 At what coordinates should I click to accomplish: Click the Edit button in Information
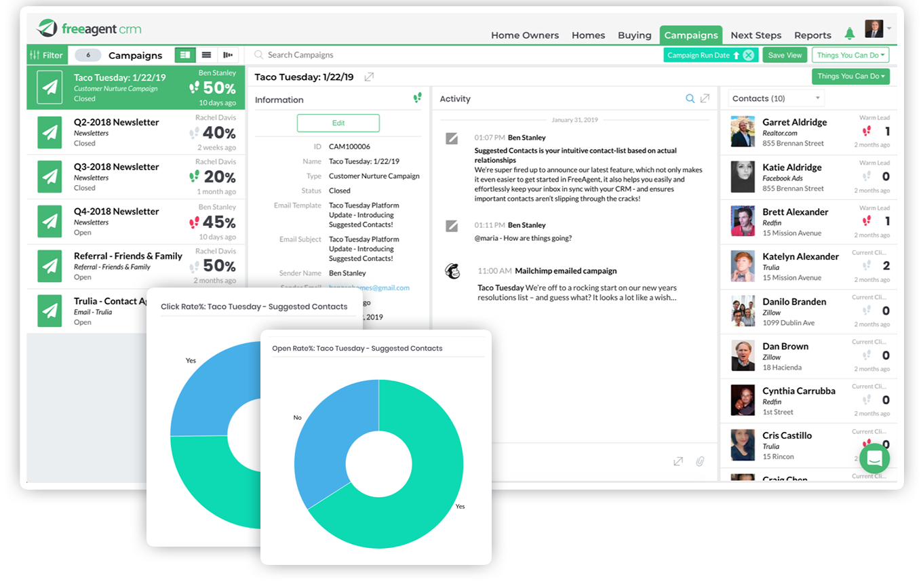coord(338,123)
